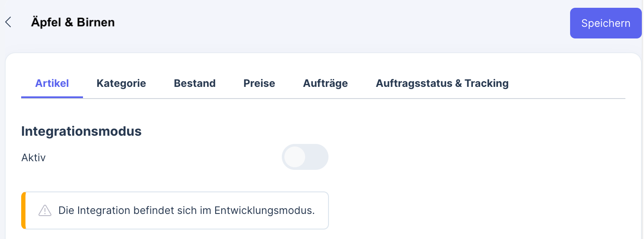The width and height of the screenshot is (644, 239).
Task: Open the Bestand tab
Action: click(x=194, y=83)
